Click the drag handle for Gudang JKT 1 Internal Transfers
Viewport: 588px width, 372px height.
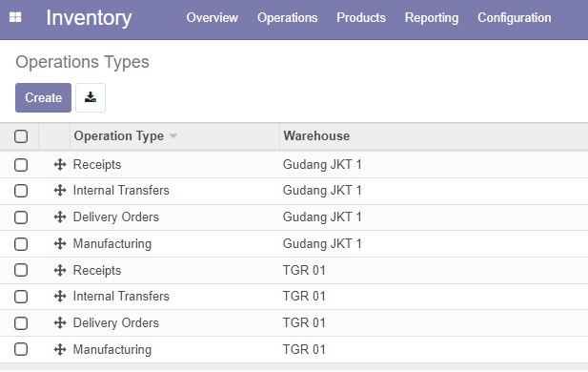coord(60,191)
